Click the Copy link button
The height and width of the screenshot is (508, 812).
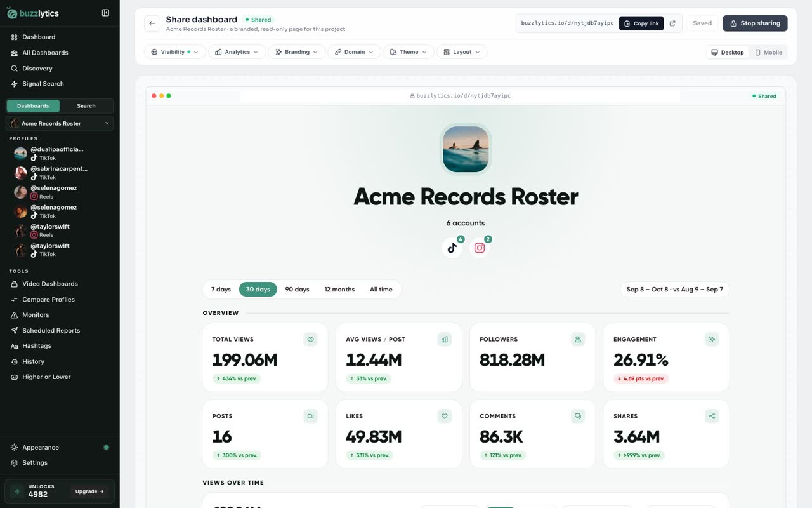[641, 23]
